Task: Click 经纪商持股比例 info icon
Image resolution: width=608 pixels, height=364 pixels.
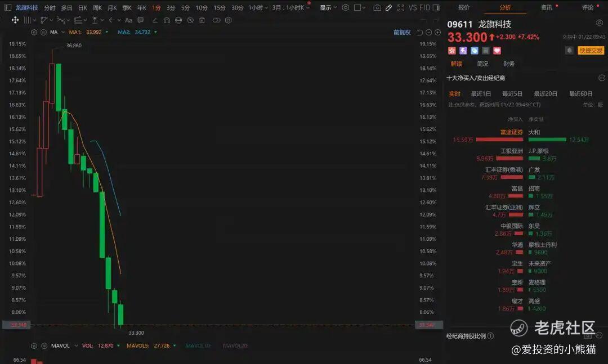Action: tap(490, 336)
